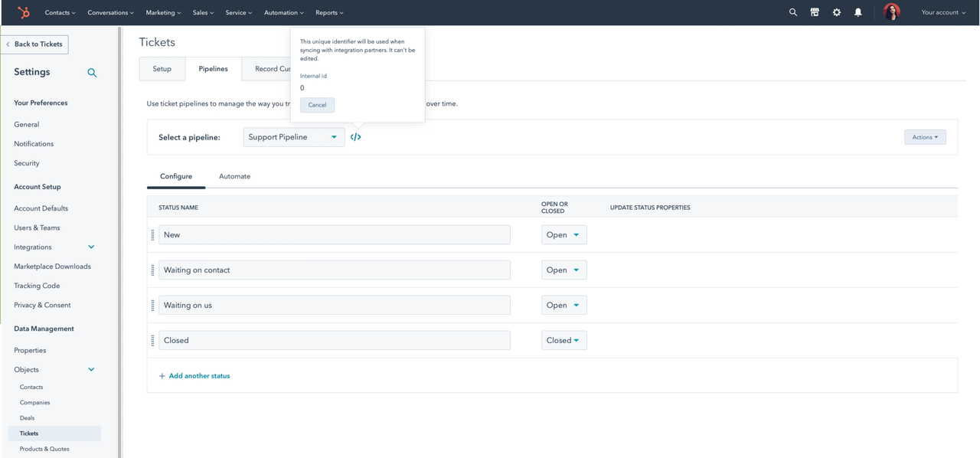Collapse the Objects section in sidebar
Viewport: 980px width, 458px height.
click(91, 370)
